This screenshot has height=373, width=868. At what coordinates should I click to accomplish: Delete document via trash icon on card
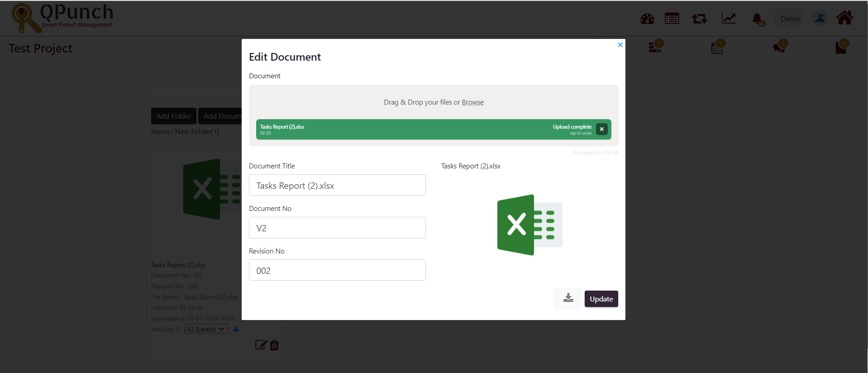(x=274, y=345)
